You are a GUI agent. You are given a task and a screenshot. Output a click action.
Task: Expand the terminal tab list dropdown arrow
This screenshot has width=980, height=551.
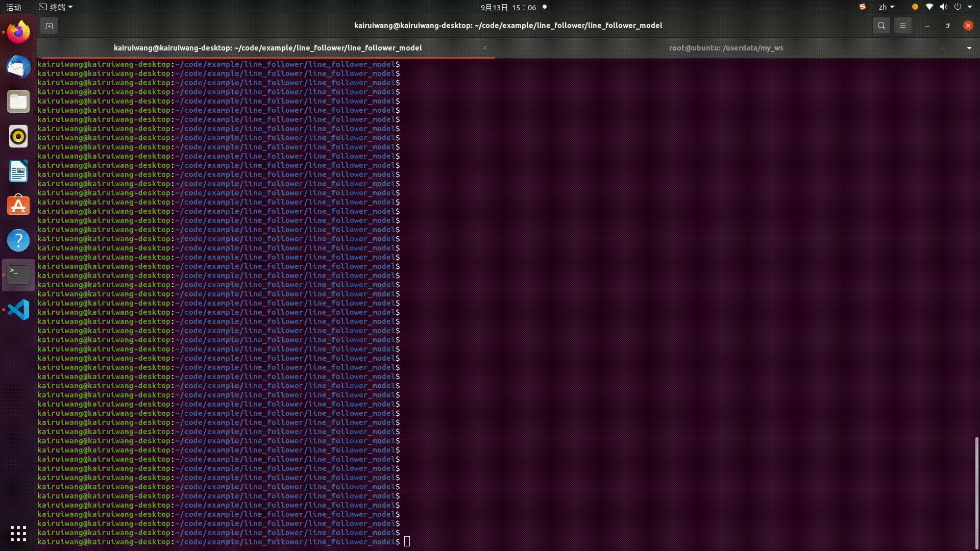coord(969,48)
